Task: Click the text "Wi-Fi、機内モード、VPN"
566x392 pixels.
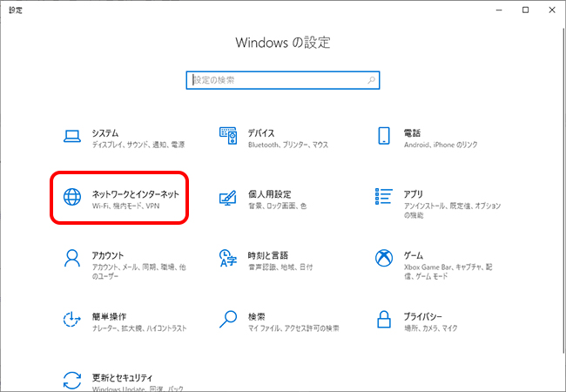Action: coord(125,206)
